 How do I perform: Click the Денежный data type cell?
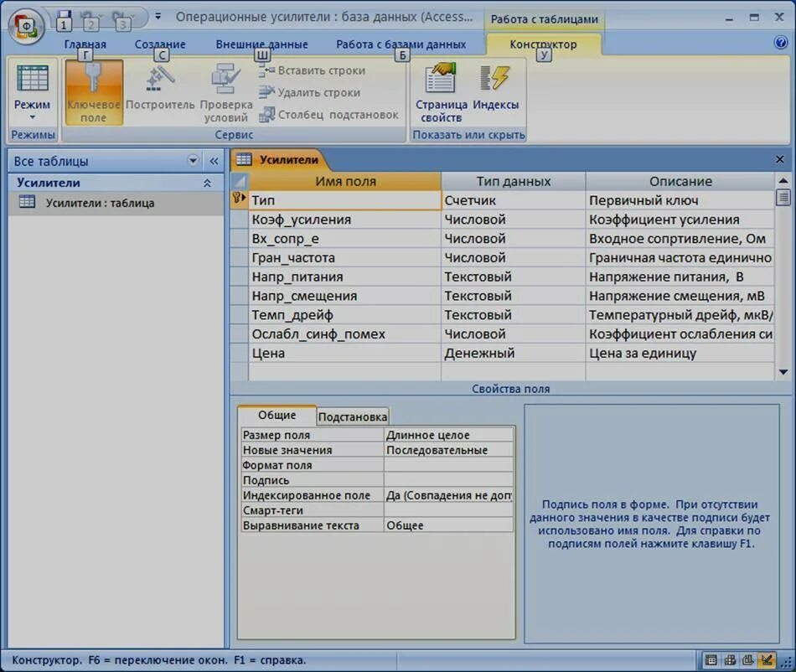[x=514, y=353]
